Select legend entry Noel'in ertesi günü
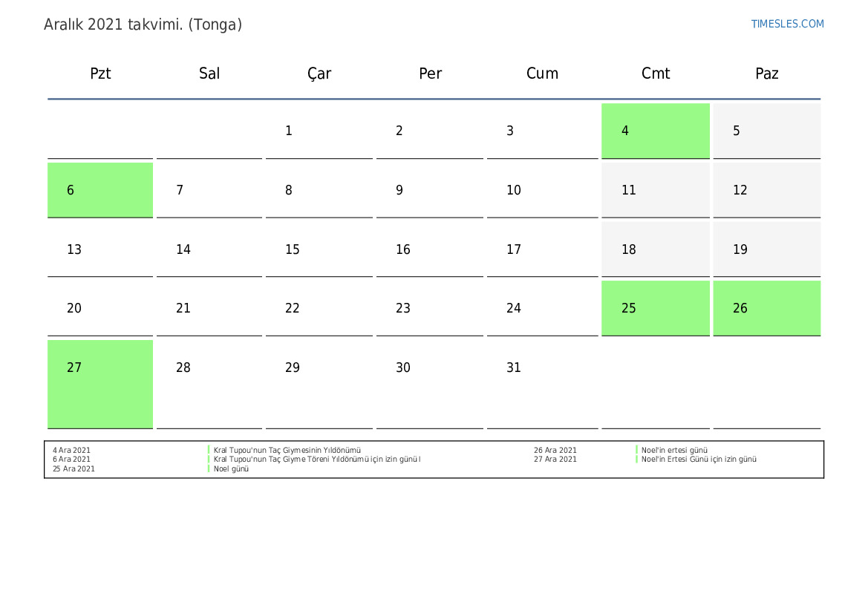The height and width of the screenshot is (614, 868). [x=674, y=450]
